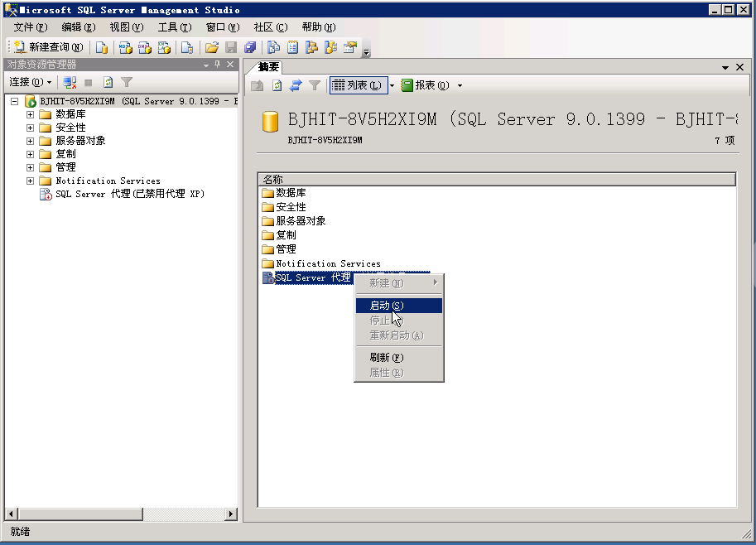This screenshot has height=545, width=756.
Task: Open the 帮助 (Help) menu
Action: [x=319, y=27]
